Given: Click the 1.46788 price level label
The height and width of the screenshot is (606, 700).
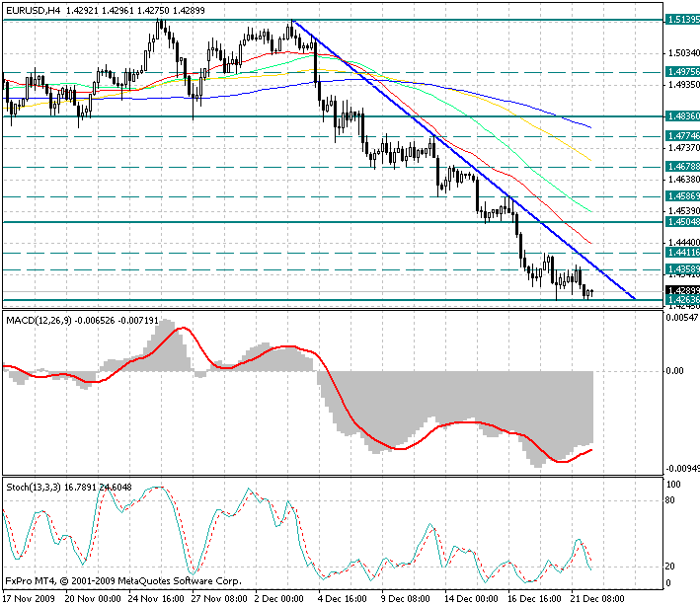Looking at the screenshot, I should (679, 166).
